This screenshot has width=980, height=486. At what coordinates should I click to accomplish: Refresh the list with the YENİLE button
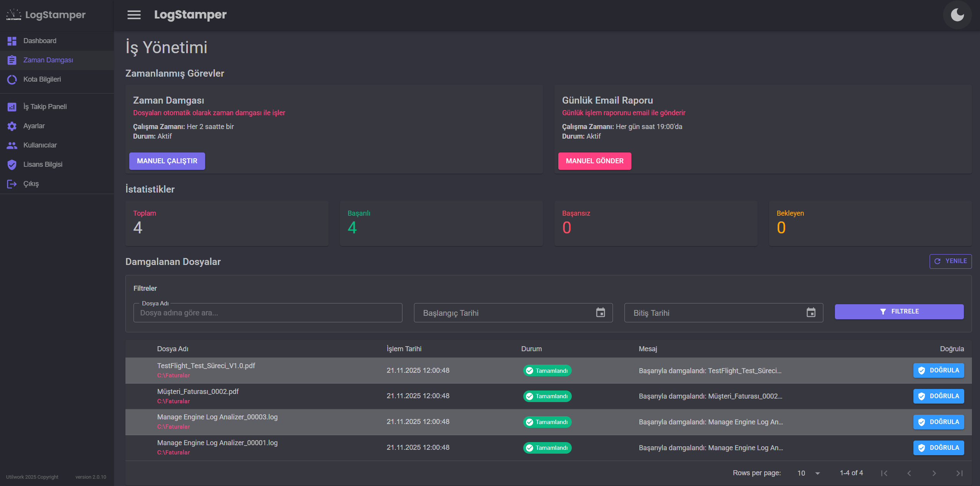pos(950,261)
